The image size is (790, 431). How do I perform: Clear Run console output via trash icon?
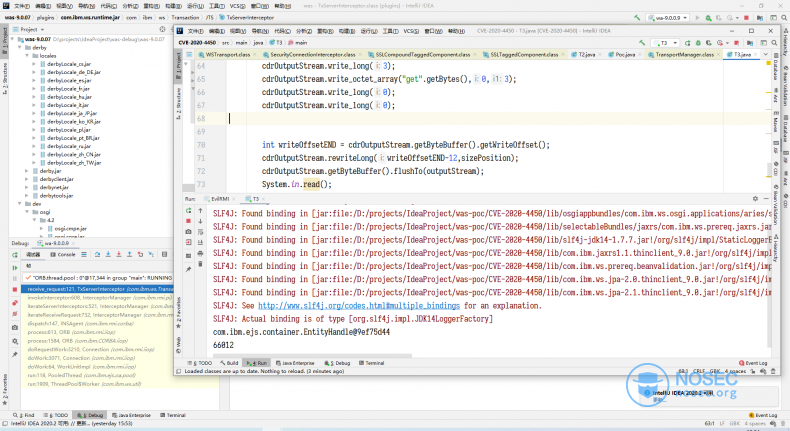click(x=201, y=264)
